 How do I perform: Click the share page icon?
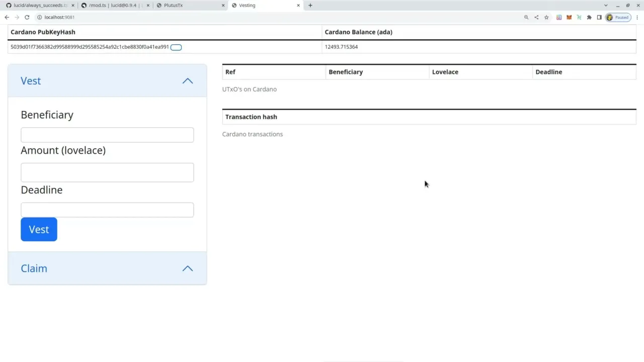[x=536, y=17]
